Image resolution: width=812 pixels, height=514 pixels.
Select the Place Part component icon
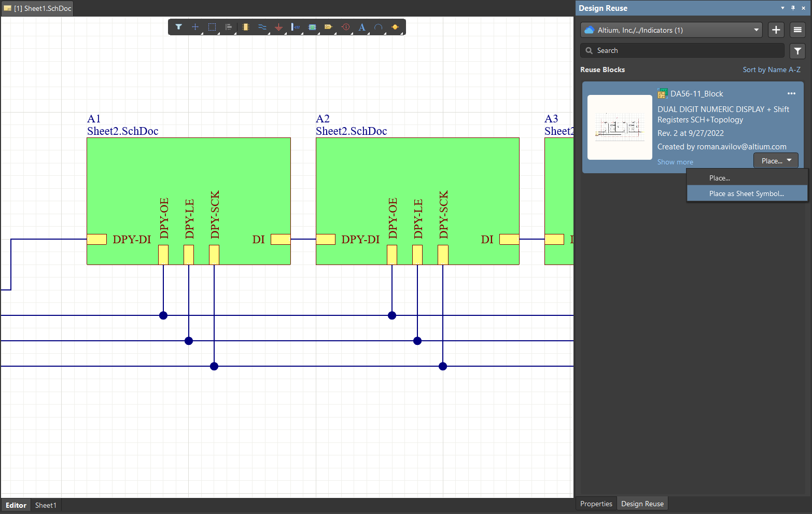click(246, 27)
